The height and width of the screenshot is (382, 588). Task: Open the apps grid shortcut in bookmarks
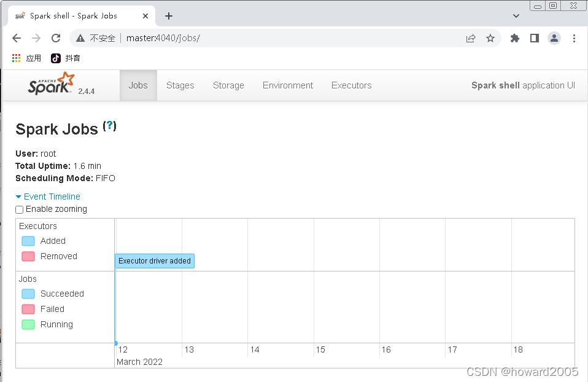tap(16, 58)
